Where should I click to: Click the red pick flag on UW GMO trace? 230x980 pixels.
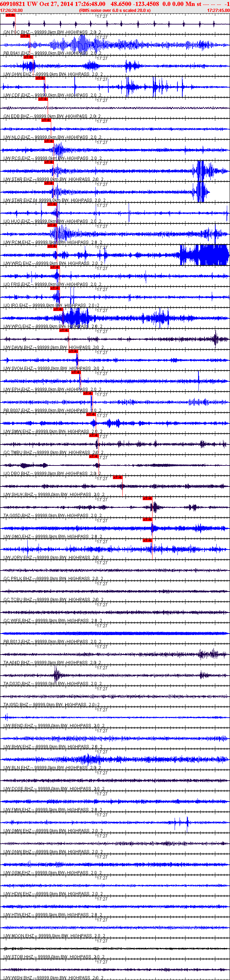pyautogui.click(x=147, y=519)
